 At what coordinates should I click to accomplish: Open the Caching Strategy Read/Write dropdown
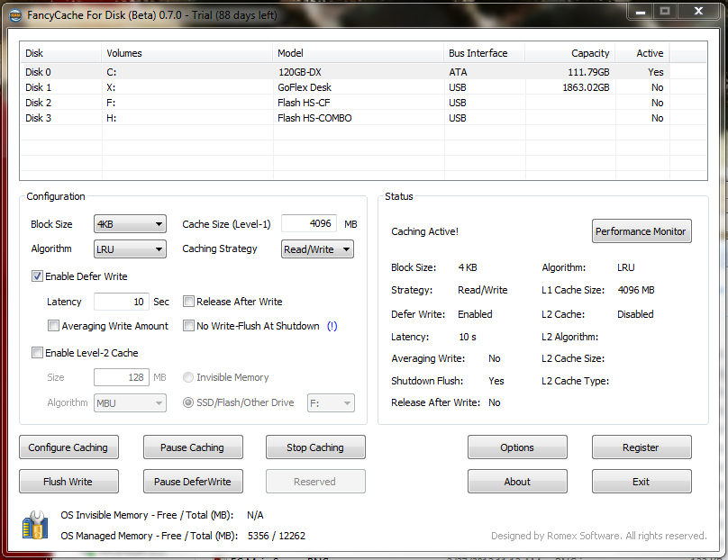[317, 249]
